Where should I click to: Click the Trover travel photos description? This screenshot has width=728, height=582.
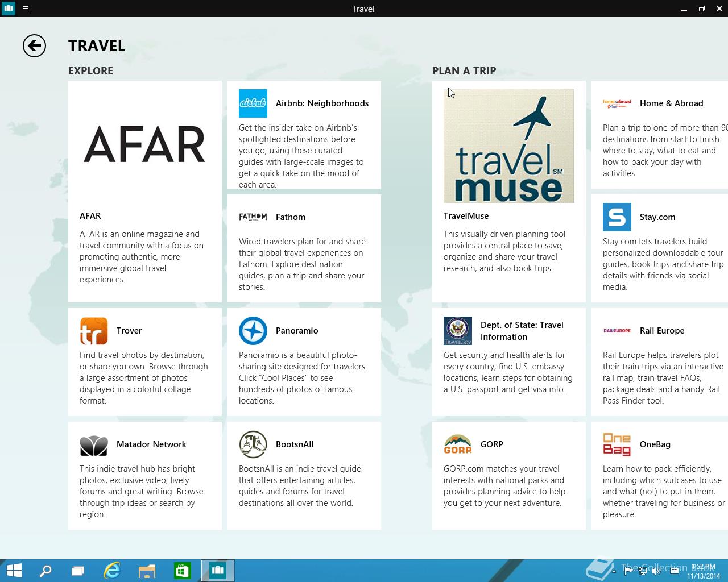click(x=144, y=378)
